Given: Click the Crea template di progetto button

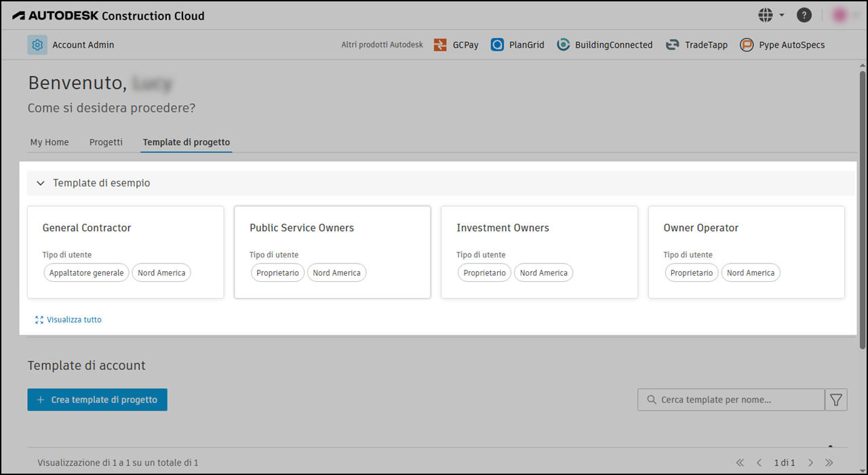Looking at the screenshot, I should pos(97,399).
